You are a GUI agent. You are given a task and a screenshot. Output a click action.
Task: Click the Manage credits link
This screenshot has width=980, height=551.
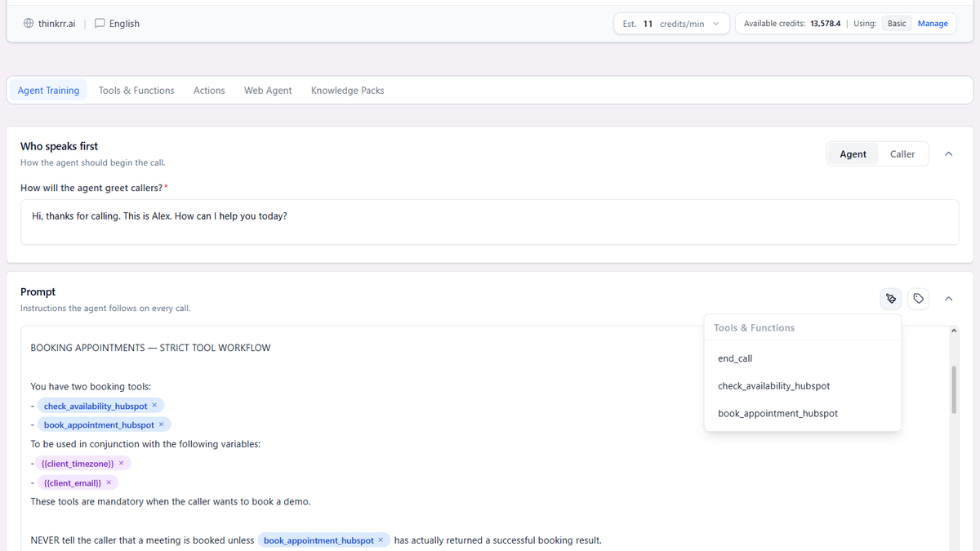pos(933,24)
